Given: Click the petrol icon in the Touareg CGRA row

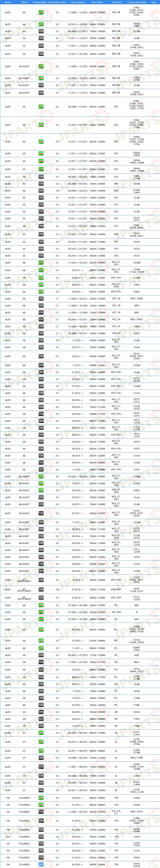Looking at the screenshot, I should (x=41, y=798).
